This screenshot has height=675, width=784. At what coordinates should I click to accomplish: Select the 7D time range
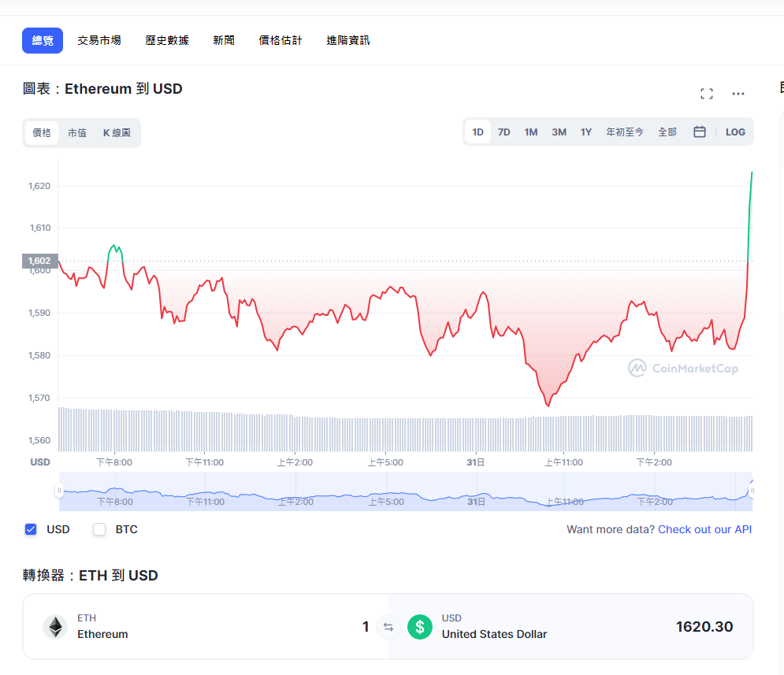pos(504,132)
